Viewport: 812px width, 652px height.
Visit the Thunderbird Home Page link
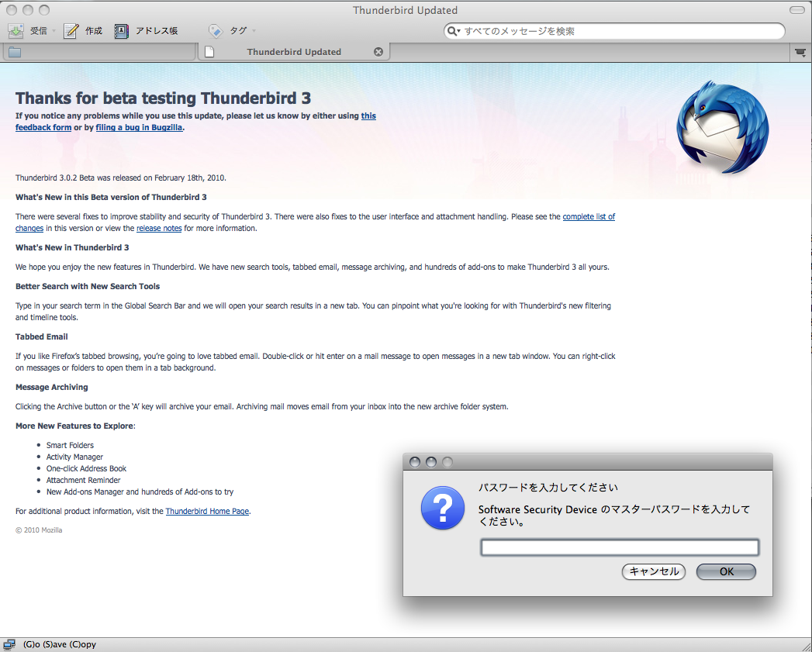(x=207, y=511)
